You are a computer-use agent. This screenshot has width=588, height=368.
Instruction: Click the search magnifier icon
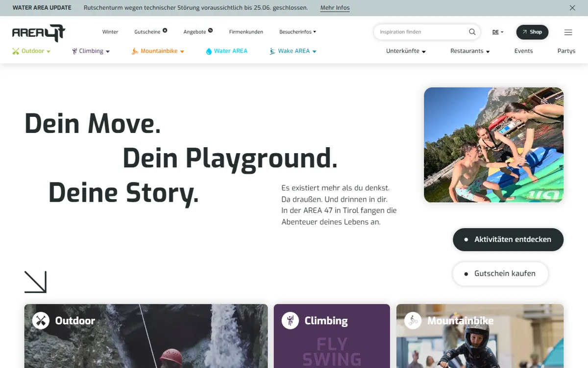(472, 32)
